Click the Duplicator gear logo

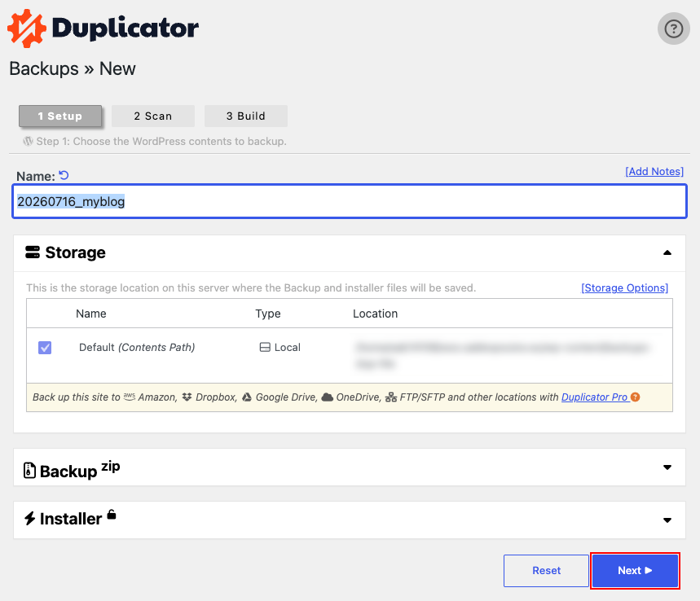(x=27, y=29)
